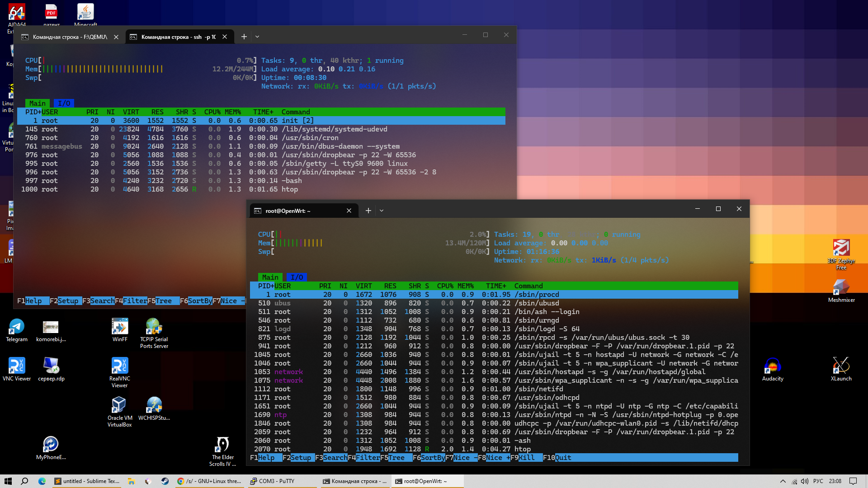868x488 pixels.
Task: Open Telegram desktop shortcut
Action: 17,330
